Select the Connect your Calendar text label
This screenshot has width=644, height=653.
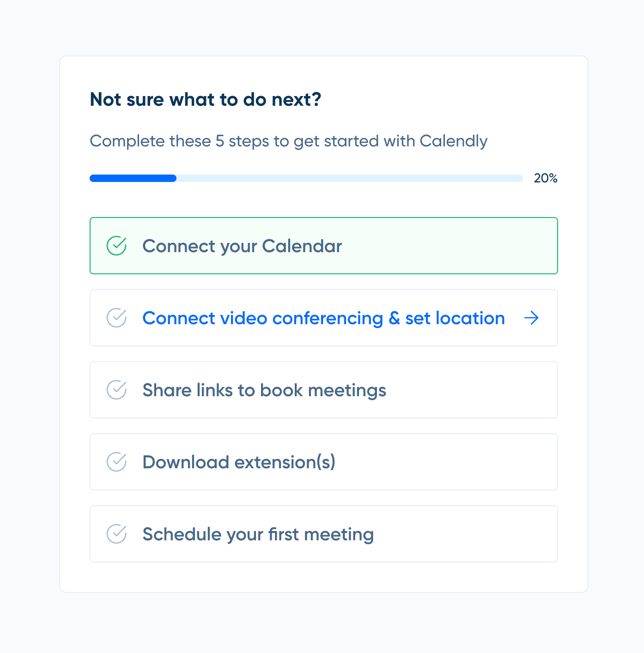242,246
